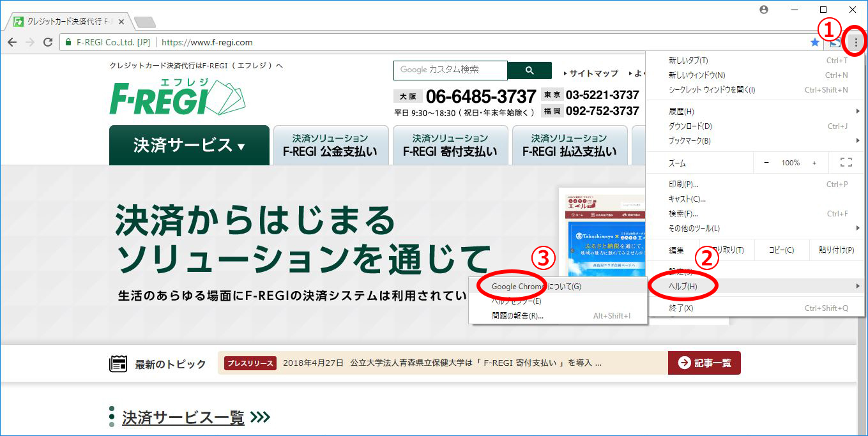Click the クレジットカード決済代行はF-REGI header text
This screenshot has width=868, height=436.
[196, 65]
